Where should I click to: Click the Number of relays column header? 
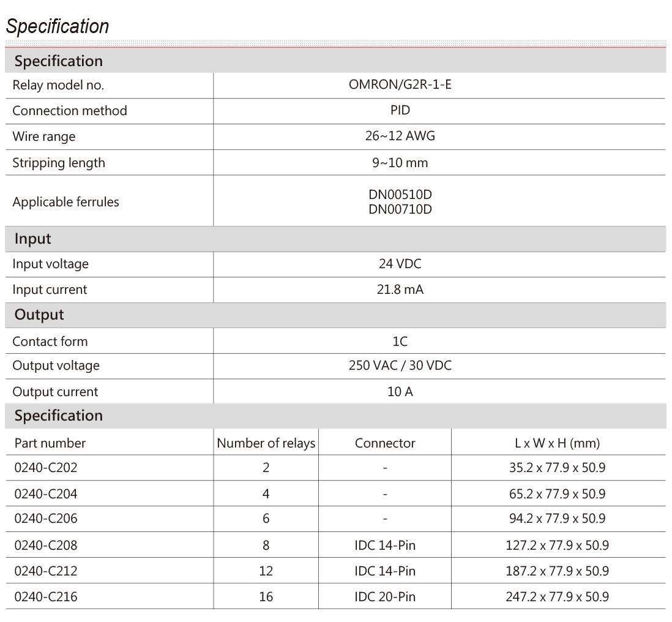(x=266, y=443)
